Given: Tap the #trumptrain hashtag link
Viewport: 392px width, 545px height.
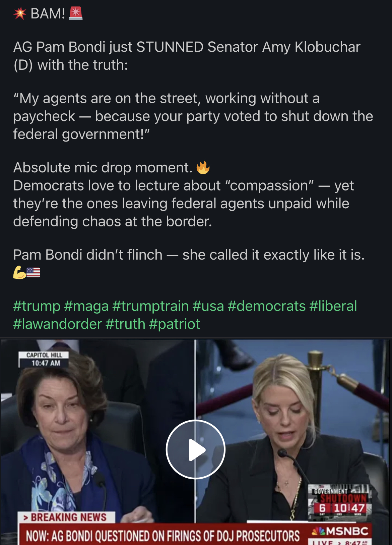Looking at the screenshot, I should [x=151, y=306].
